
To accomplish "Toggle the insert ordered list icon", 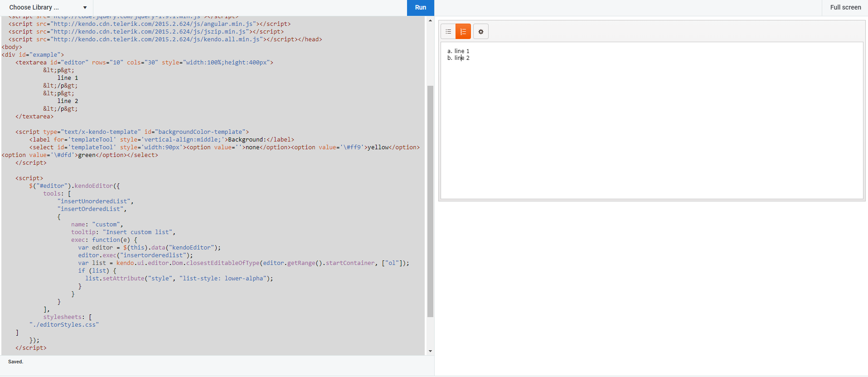I will click(463, 32).
